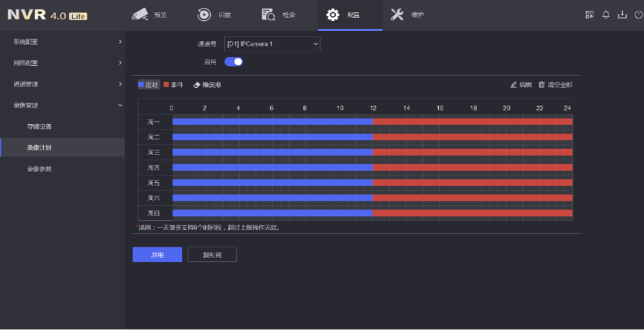Toggle the 启用 enable switch
Image resolution: width=644 pixels, height=330 pixels.
coord(233,61)
